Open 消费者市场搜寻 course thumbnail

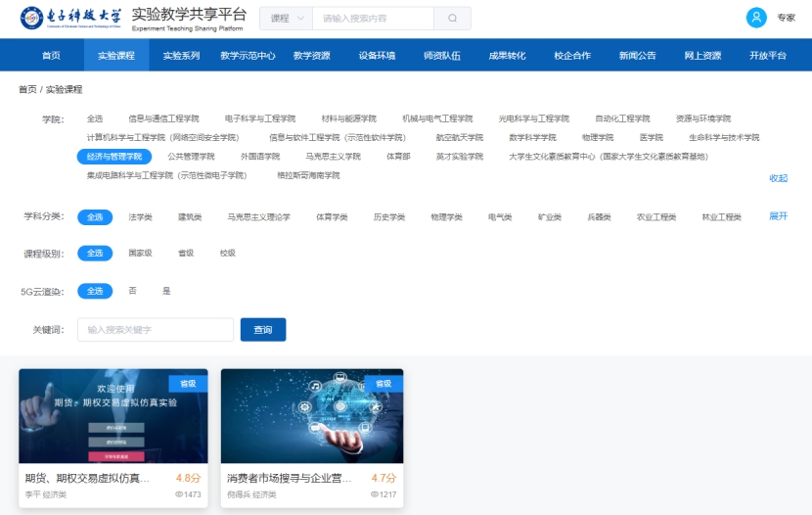[x=312, y=416]
